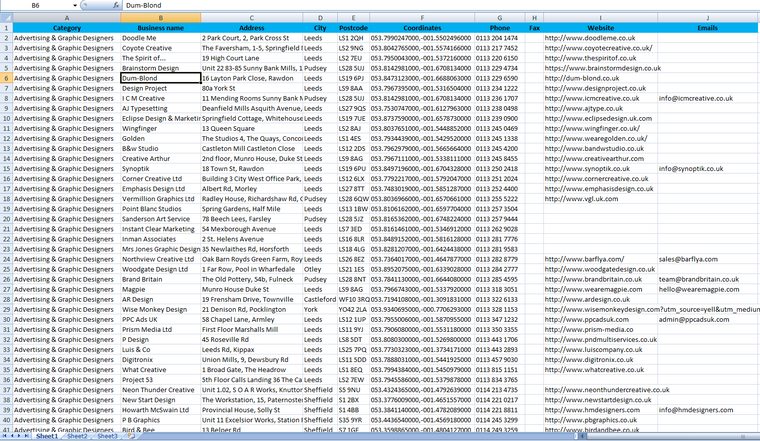
Task: Click the Business name header cell
Action: [x=160, y=28]
